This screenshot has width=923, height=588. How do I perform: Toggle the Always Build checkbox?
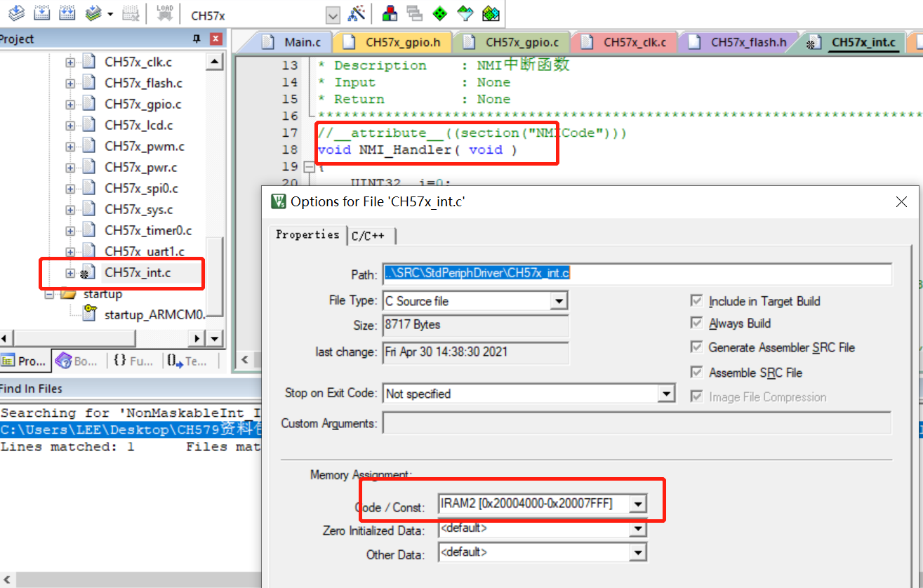696,323
